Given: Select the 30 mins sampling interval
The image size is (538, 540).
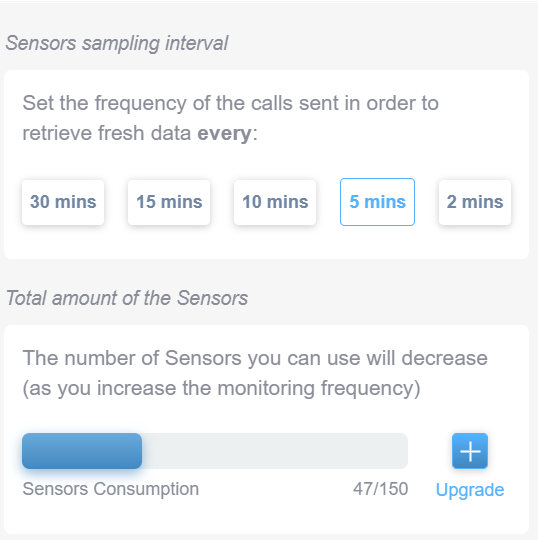Looking at the screenshot, I should 63,202.
